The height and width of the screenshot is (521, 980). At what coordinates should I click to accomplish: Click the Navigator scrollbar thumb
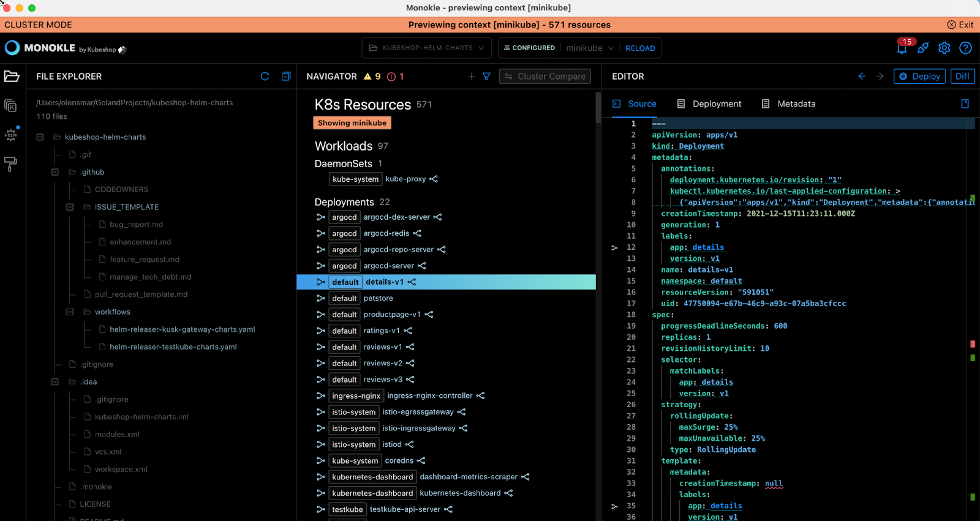click(x=598, y=108)
